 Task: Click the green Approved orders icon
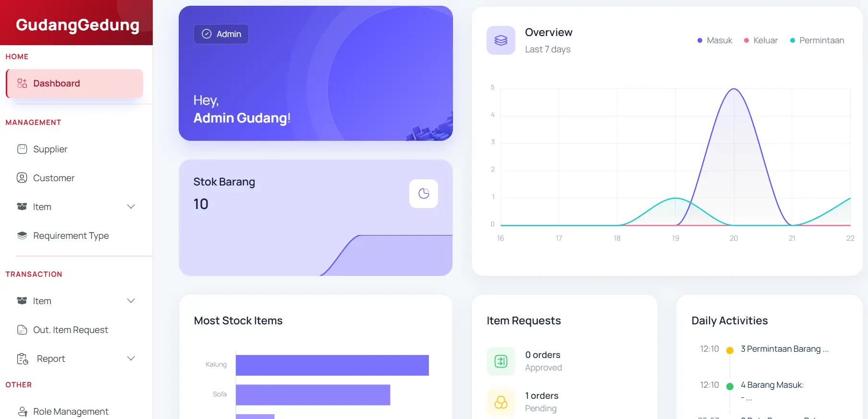pos(501,361)
